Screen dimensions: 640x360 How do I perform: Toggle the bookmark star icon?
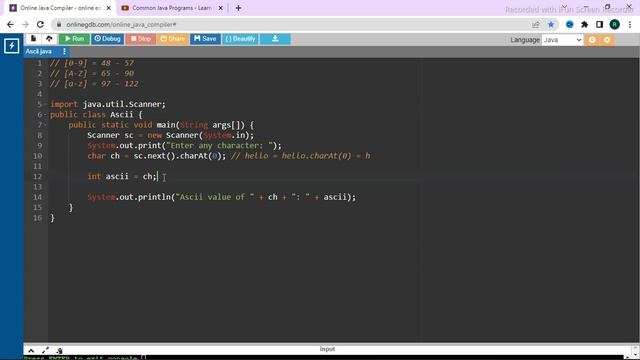click(x=551, y=24)
